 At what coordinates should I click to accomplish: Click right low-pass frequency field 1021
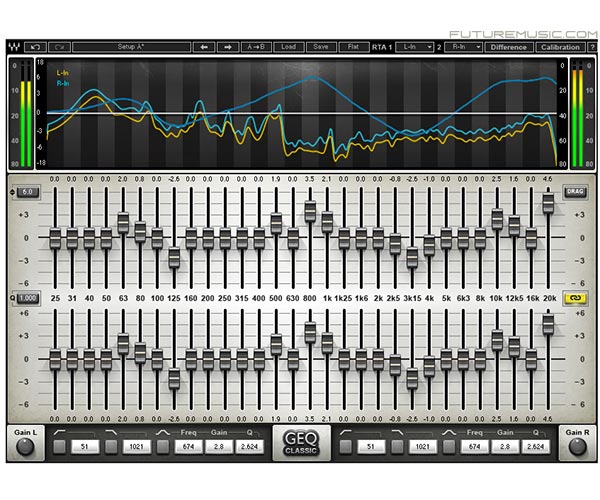coord(422,446)
